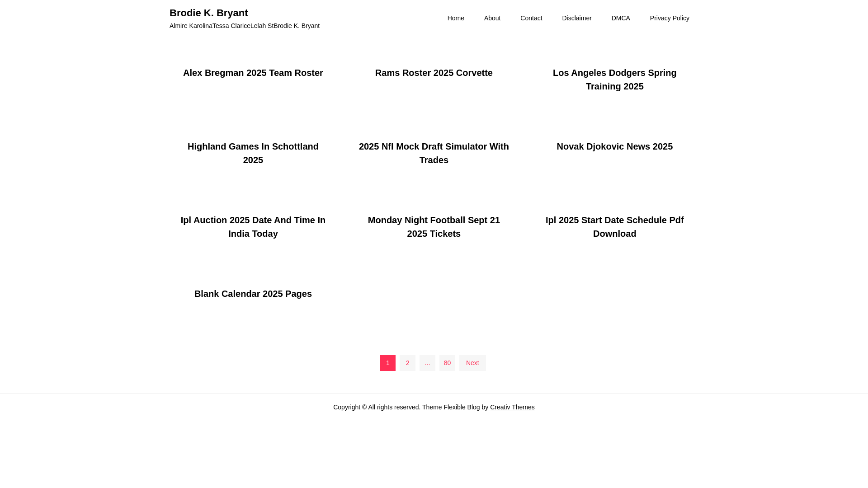868x488 pixels.
Task: Jump to last page 80
Action: [447, 363]
